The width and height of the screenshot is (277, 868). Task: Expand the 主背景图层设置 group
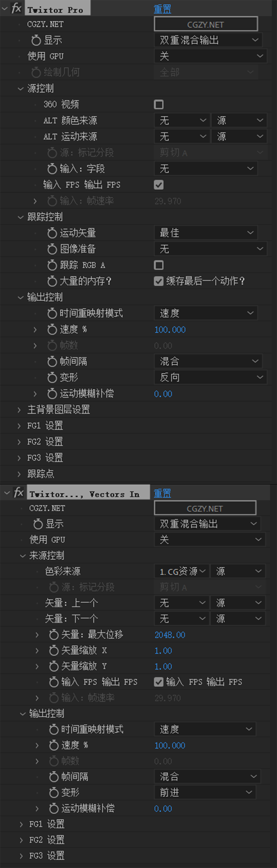[19, 410]
